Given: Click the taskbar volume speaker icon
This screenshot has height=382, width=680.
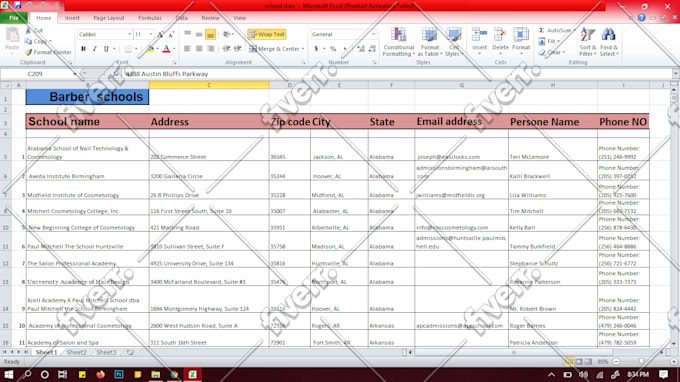Looking at the screenshot, I should click(x=584, y=375).
